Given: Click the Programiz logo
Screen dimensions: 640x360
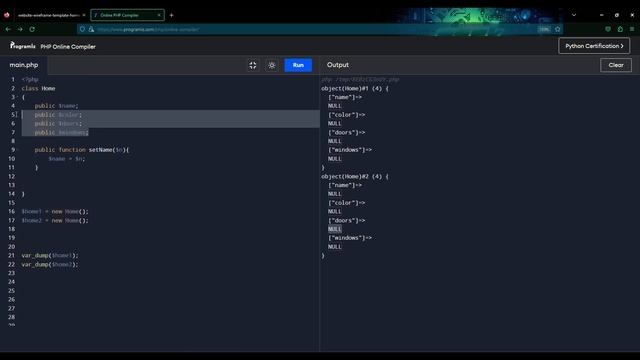Looking at the screenshot, I should tap(23, 46).
